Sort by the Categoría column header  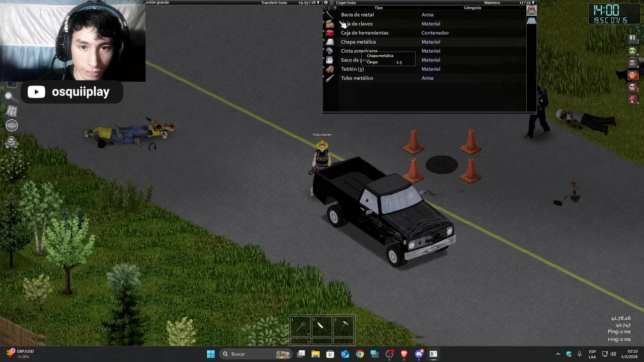(472, 8)
